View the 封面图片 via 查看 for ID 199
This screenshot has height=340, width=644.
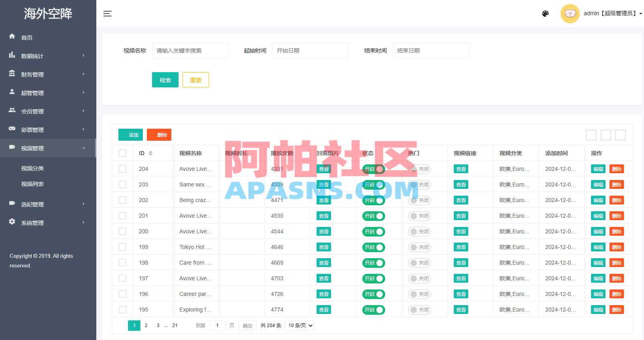coord(324,247)
